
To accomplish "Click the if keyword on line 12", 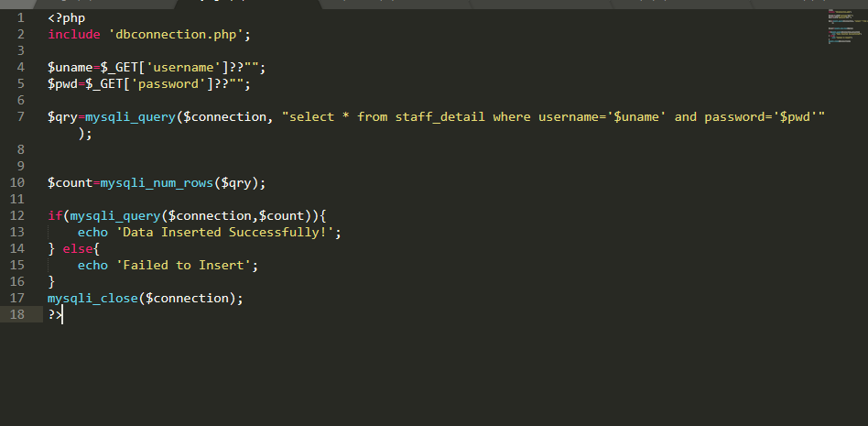I will pyautogui.click(x=55, y=215).
